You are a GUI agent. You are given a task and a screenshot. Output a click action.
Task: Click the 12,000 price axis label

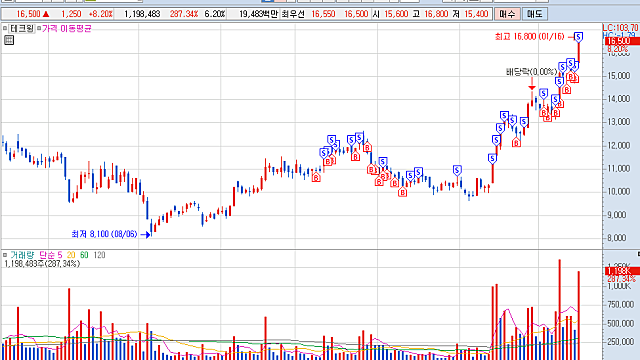[618, 146]
